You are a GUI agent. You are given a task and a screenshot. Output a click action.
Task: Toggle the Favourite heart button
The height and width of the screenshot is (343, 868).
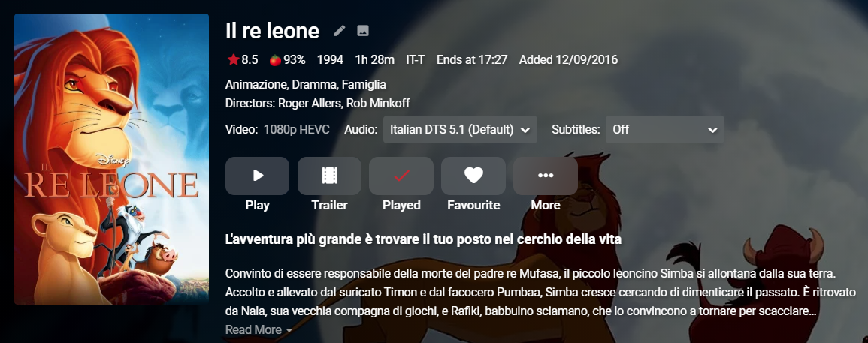point(473,176)
